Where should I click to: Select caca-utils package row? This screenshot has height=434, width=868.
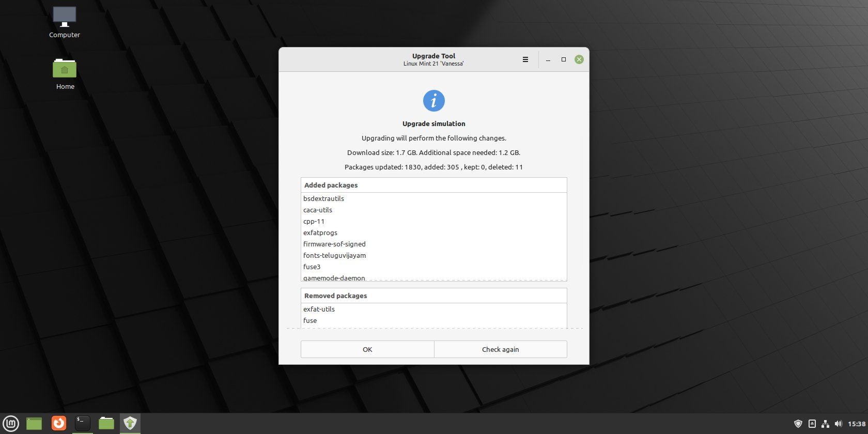[x=434, y=210]
